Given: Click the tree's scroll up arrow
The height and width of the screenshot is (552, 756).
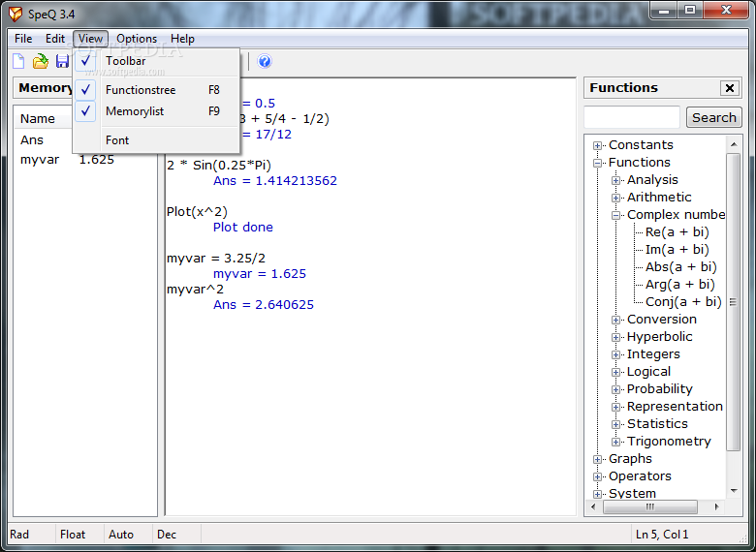Looking at the screenshot, I should (x=734, y=144).
